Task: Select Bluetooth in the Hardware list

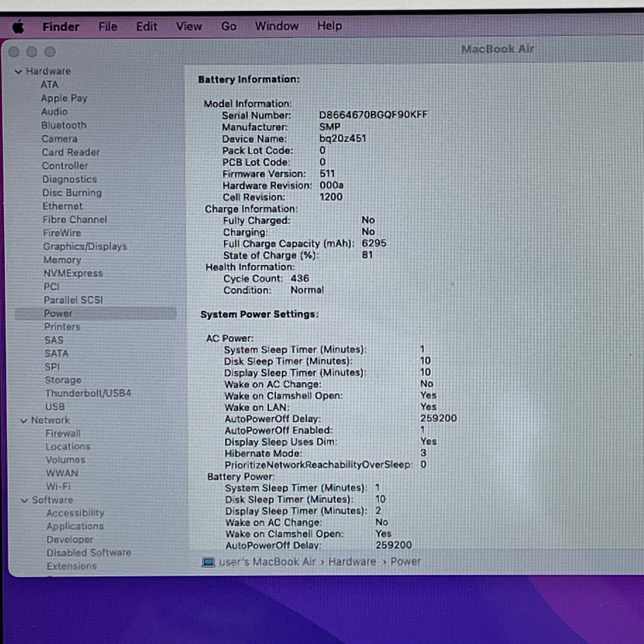Action: 64,125
